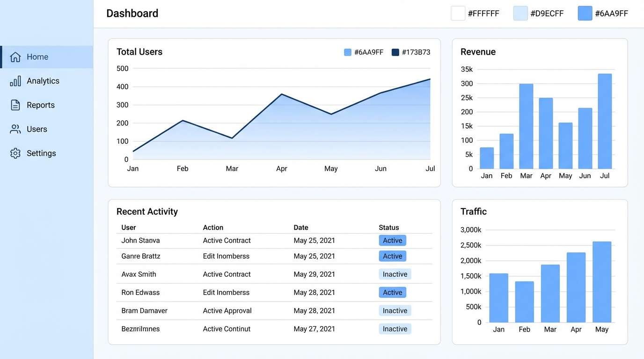This screenshot has height=359, width=644.
Task: Open Settings via the gear icon
Action: click(15, 153)
